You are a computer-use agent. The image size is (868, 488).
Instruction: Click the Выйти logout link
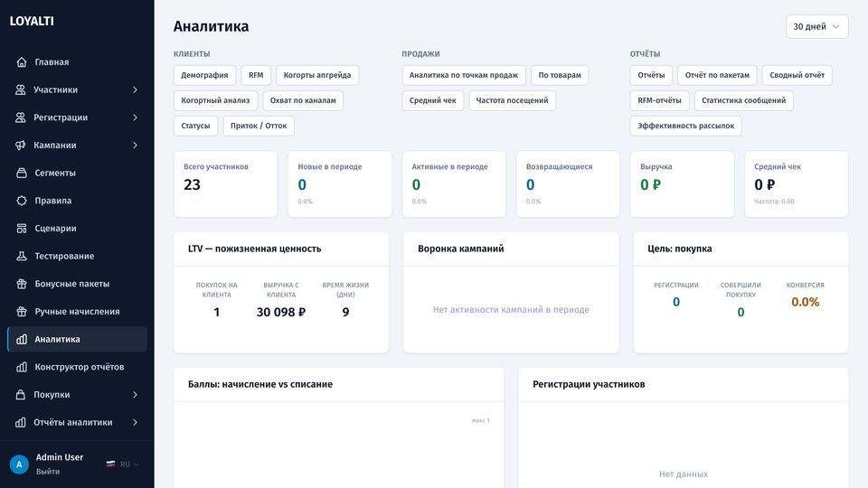48,472
